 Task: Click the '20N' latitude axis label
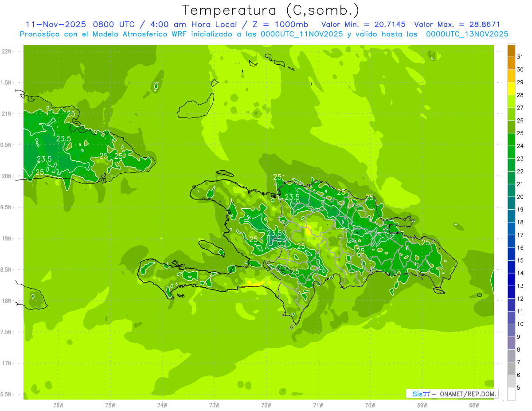click(x=7, y=176)
